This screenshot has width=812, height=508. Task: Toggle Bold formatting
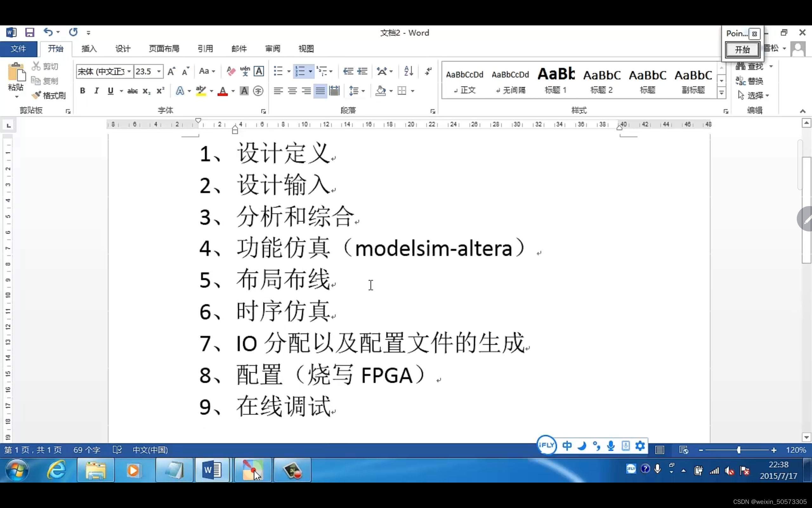82,91
